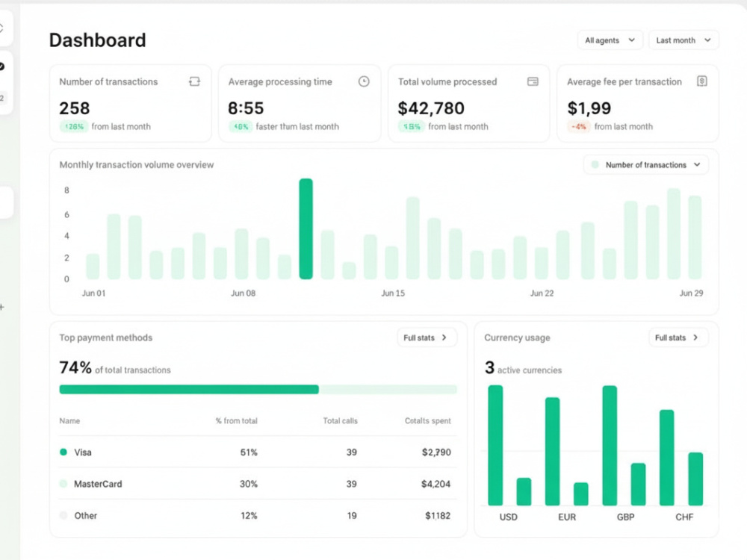Click Other's $1,182 amount

tap(438, 516)
